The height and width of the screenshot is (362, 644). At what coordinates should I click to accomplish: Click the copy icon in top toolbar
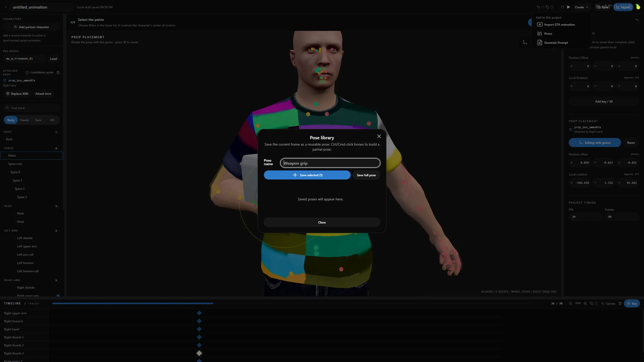[x=547, y=7]
